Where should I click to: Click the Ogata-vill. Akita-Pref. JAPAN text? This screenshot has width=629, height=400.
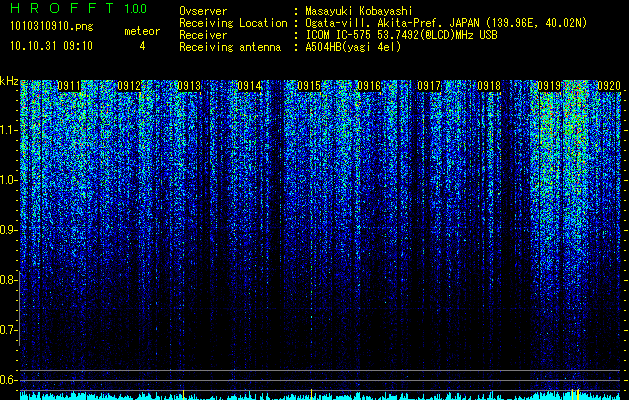[x=446, y=23]
